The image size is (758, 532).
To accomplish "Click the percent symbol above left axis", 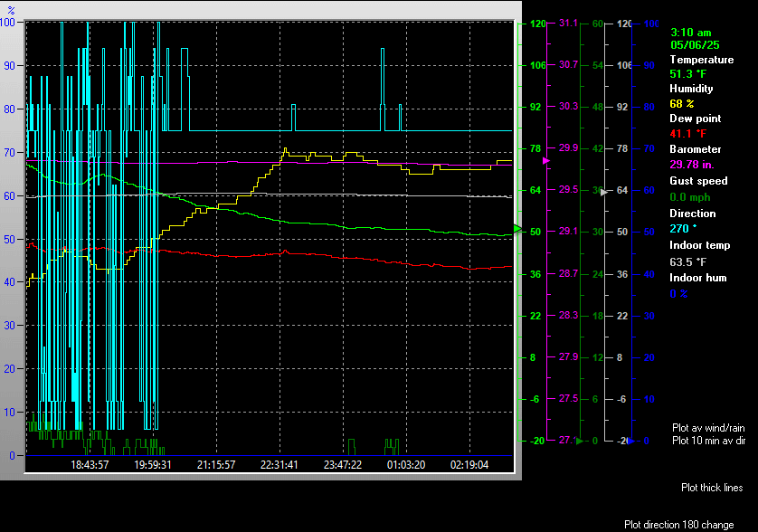I will point(11,10).
